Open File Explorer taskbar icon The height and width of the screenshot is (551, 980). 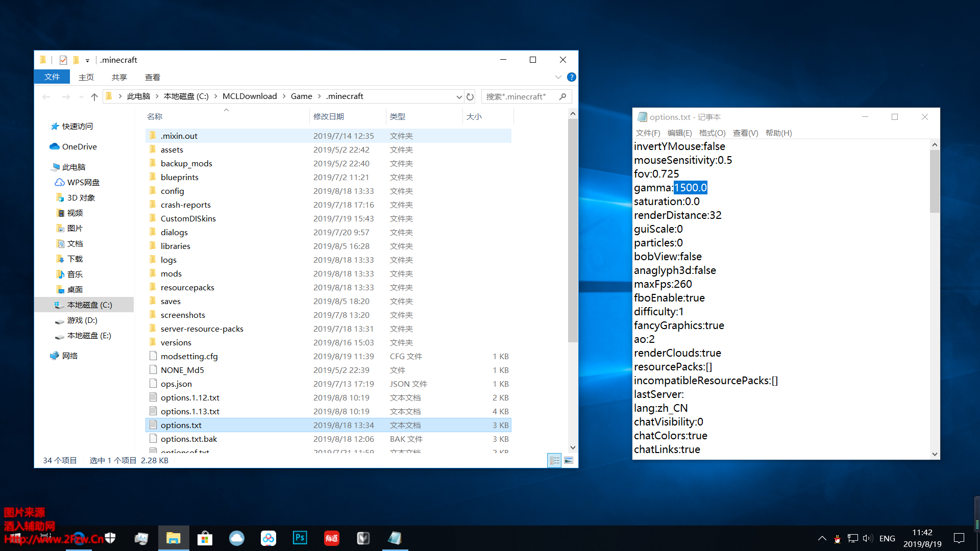(x=173, y=538)
